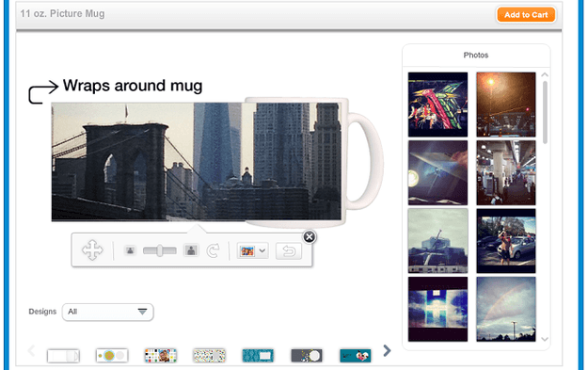Show previous designs with left chevron
Screen dimensions: 588x370
coord(31,351)
